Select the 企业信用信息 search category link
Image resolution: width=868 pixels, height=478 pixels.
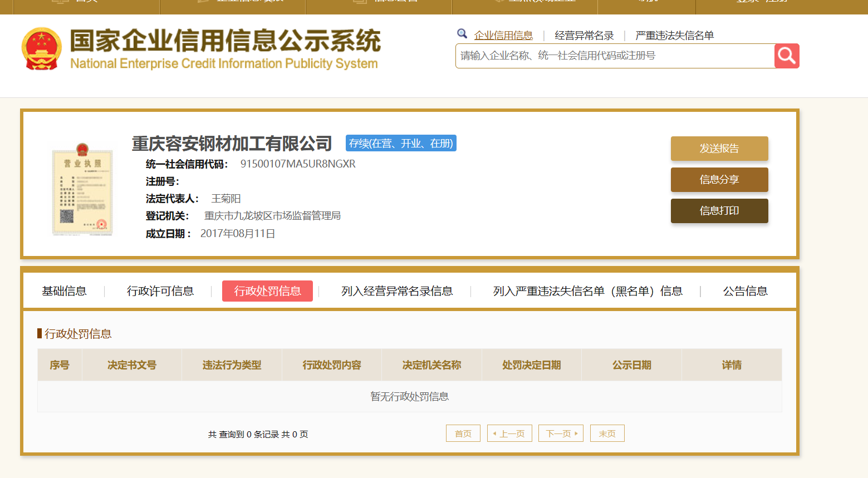click(503, 36)
